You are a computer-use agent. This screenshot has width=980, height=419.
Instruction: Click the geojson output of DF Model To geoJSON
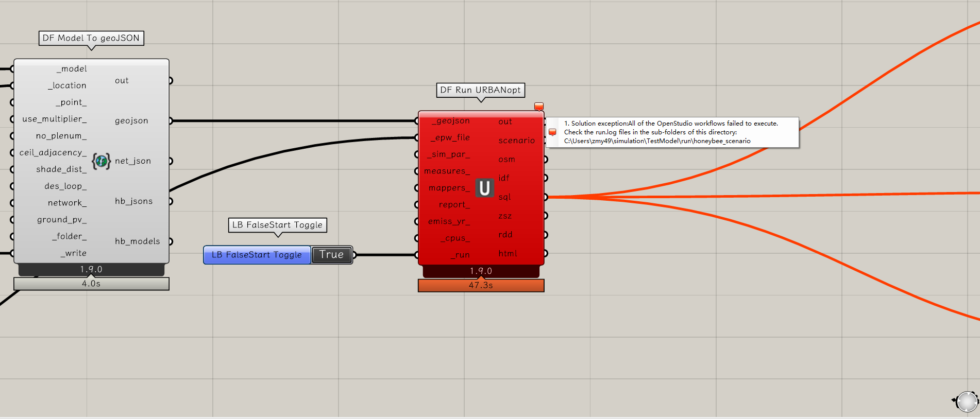tap(131, 121)
